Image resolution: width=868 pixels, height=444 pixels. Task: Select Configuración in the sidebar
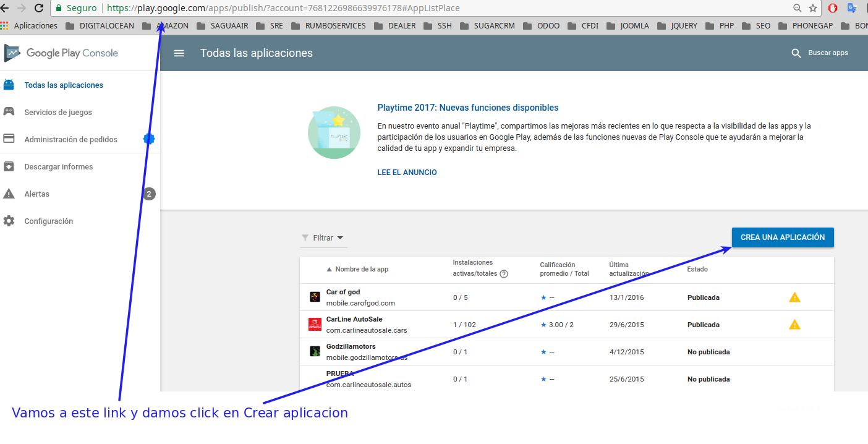(48, 221)
